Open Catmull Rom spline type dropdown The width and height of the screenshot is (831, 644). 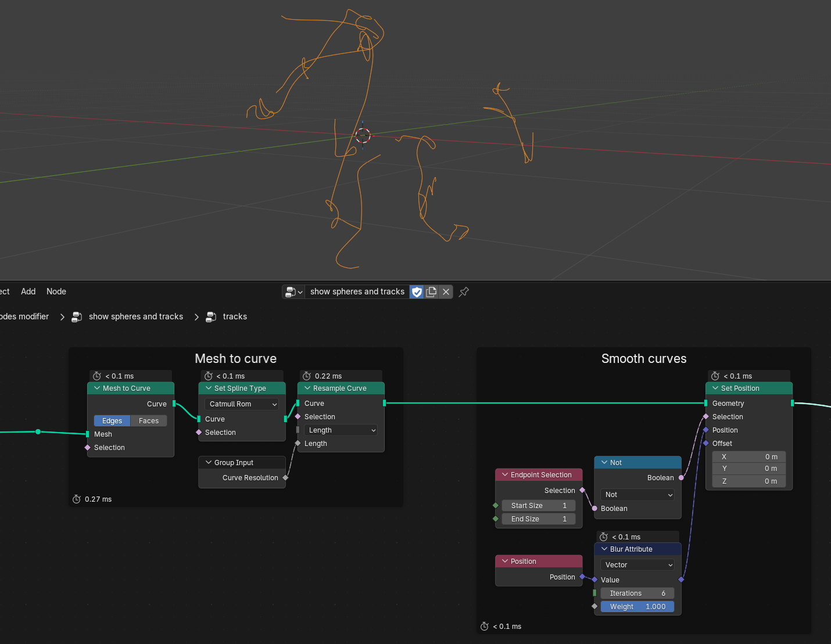point(242,404)
